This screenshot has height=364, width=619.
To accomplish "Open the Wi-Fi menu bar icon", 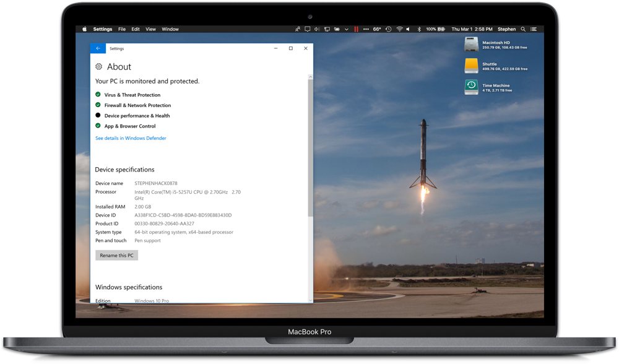I will 399,29.
